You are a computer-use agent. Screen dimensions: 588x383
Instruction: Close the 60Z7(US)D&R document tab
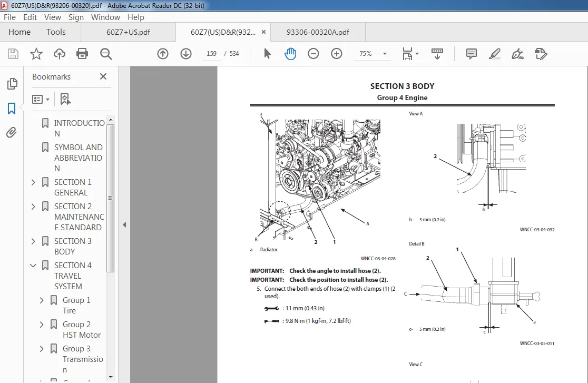point(263,32)
